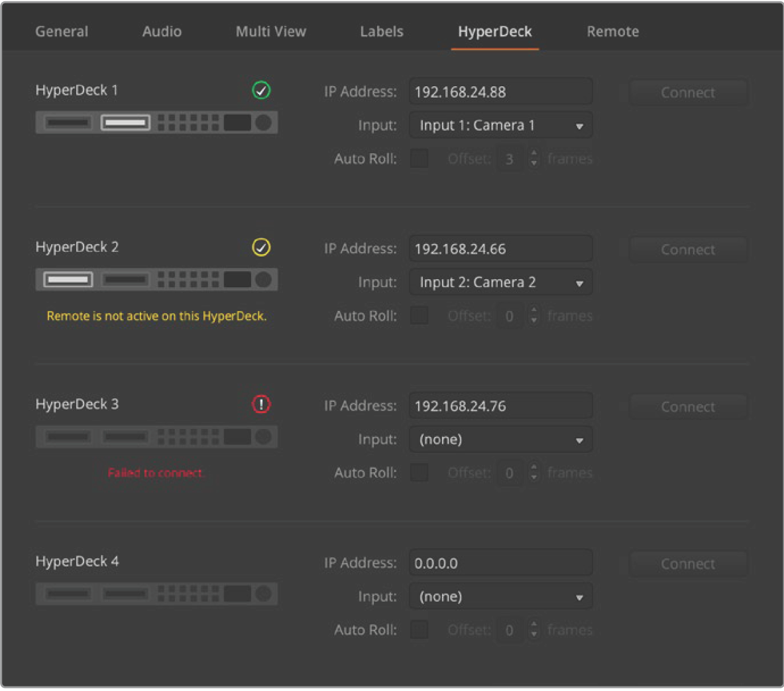Viewport: 784px width, 691px height.
Task: Click the HyperDeck 4 IP Address field
Action: 500,563
